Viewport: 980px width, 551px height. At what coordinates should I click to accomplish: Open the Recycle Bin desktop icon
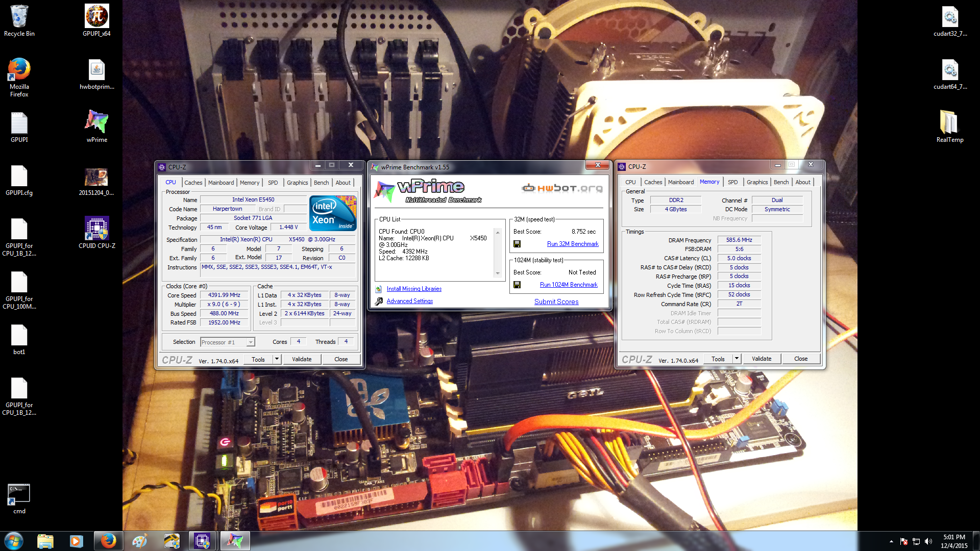click(19, 20)
